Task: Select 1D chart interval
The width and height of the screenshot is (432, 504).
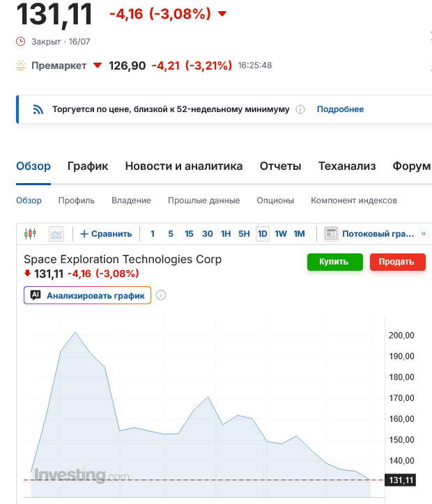Action: point(263,234)
